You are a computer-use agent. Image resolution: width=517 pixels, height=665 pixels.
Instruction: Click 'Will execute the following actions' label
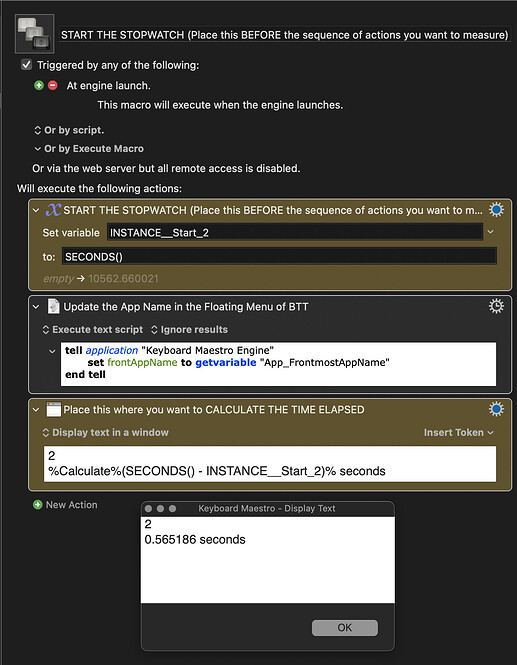(99, 188)
